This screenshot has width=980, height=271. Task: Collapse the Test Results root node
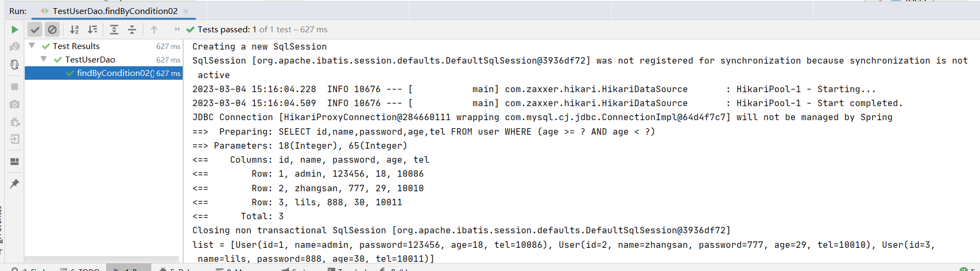coord(32,46)
